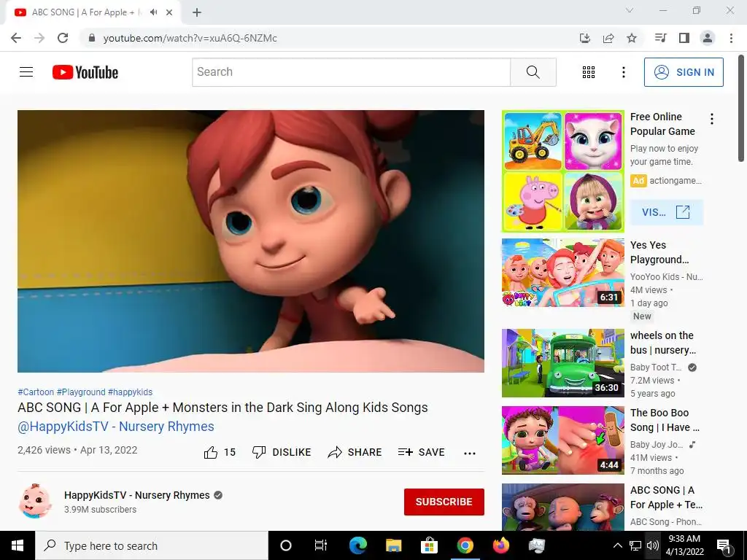Click inside the YouTube Search field

pyautogui.click(x=352, y=72)
